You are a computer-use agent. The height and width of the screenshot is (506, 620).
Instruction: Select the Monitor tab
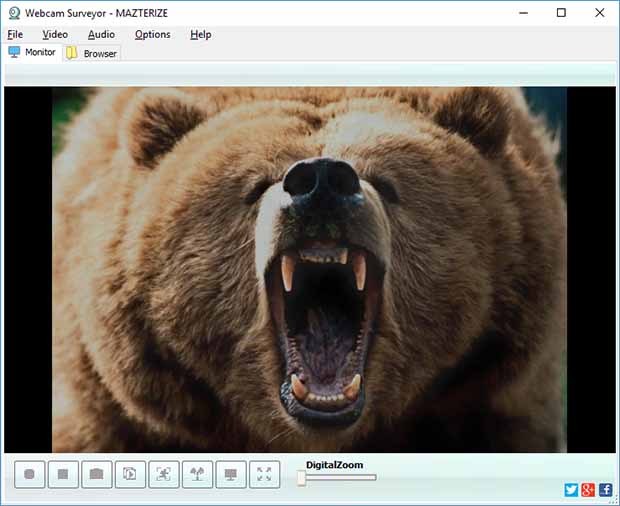(32, 52)
